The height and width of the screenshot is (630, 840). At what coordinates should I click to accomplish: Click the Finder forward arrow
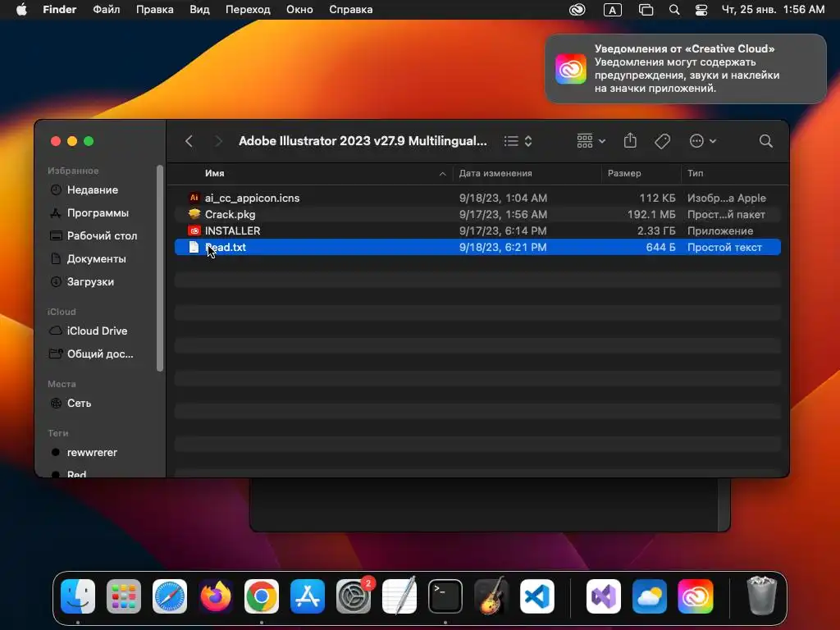point(217,141)
